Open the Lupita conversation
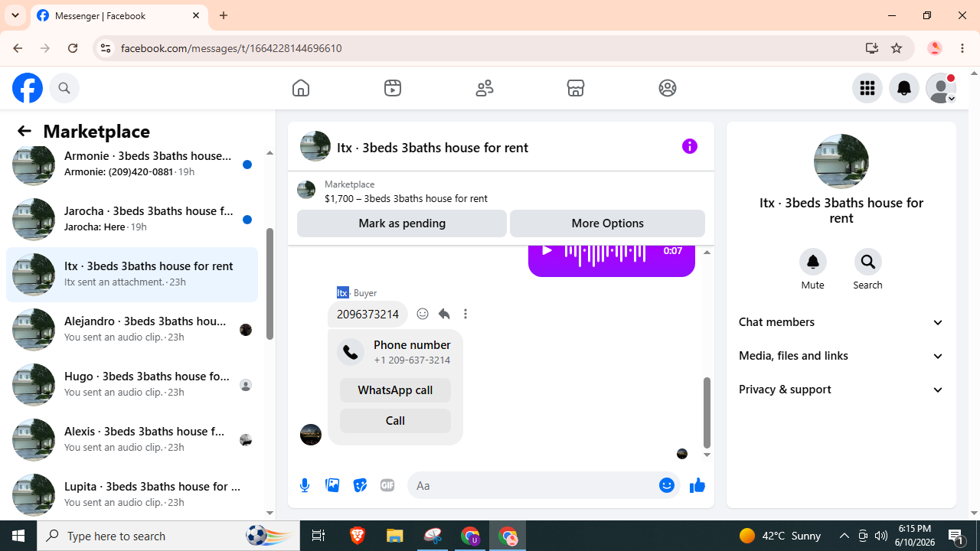 pos(132,494)
